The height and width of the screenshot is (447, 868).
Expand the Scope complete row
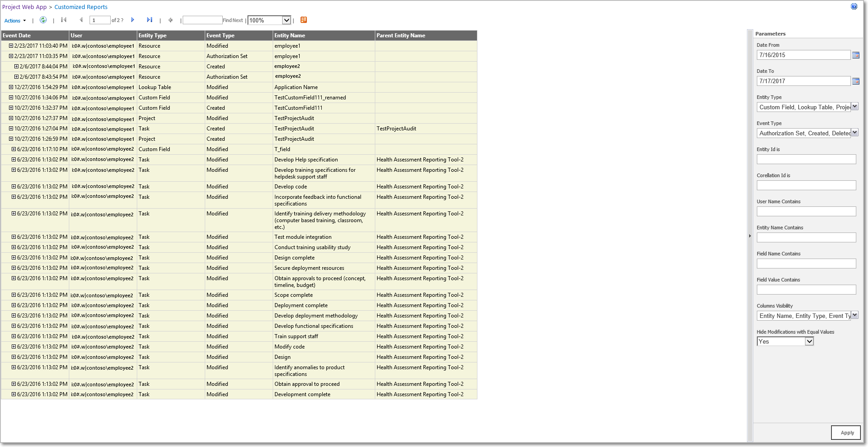[x=14, y=295]
